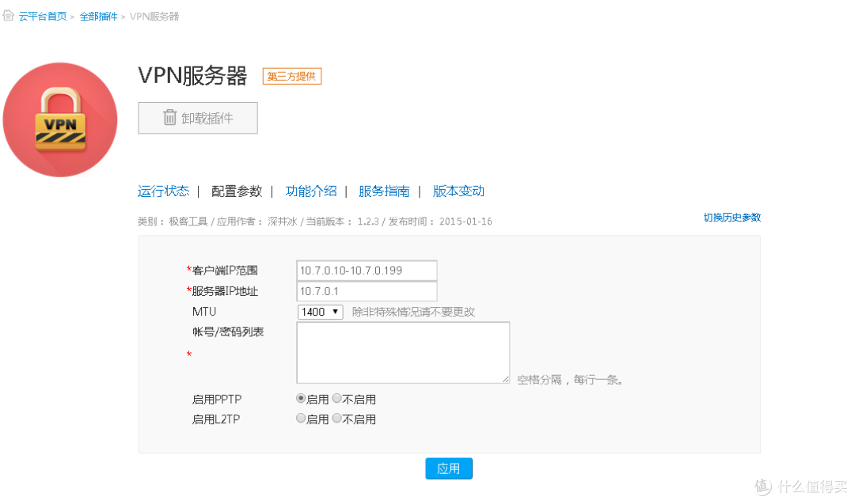This screenshot has width=855, height=504.
Task: View the 版本变动 tab
Action: point(458,191)
